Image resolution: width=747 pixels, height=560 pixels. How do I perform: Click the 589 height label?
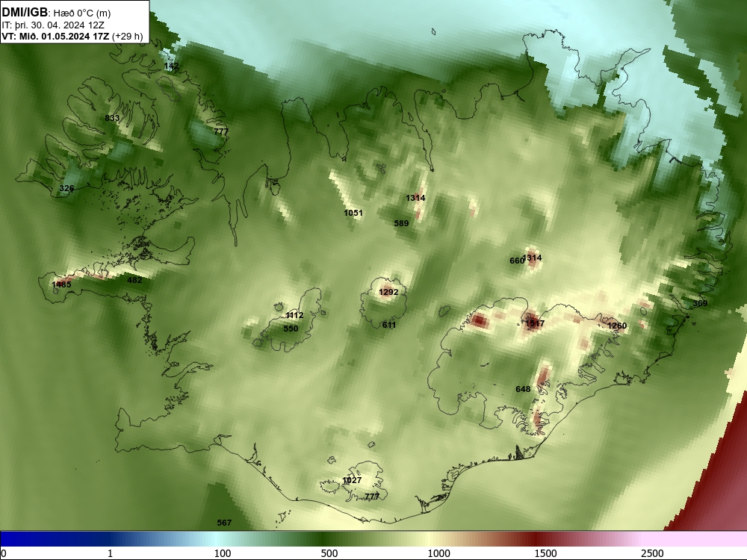[x=401, y=223]
